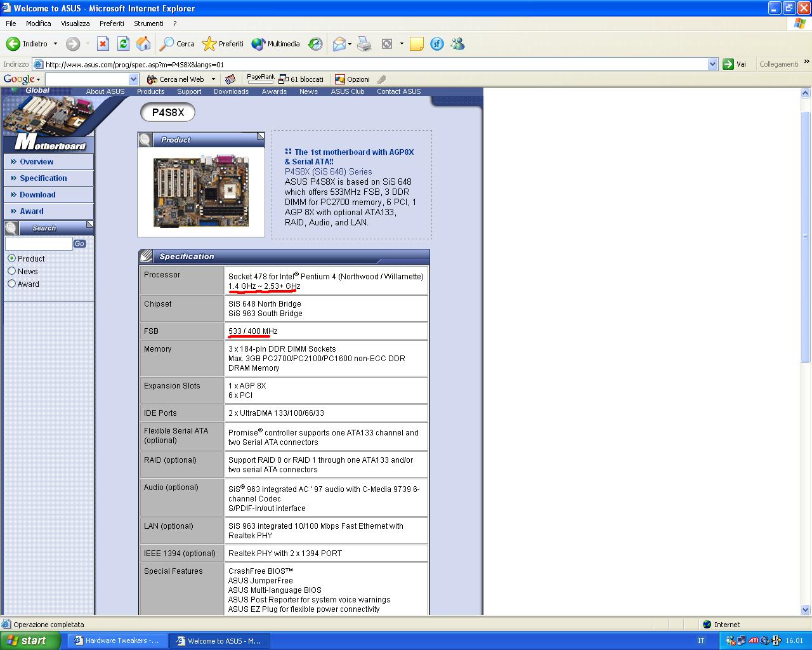
Task: Click Vai go button
Action: pyautogui.click(x=735, y=64)
